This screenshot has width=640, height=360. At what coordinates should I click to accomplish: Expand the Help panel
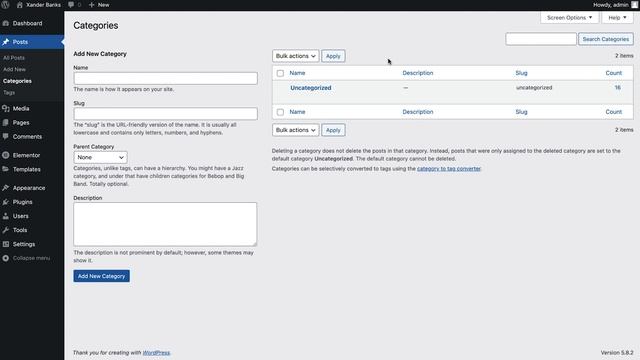617,18
